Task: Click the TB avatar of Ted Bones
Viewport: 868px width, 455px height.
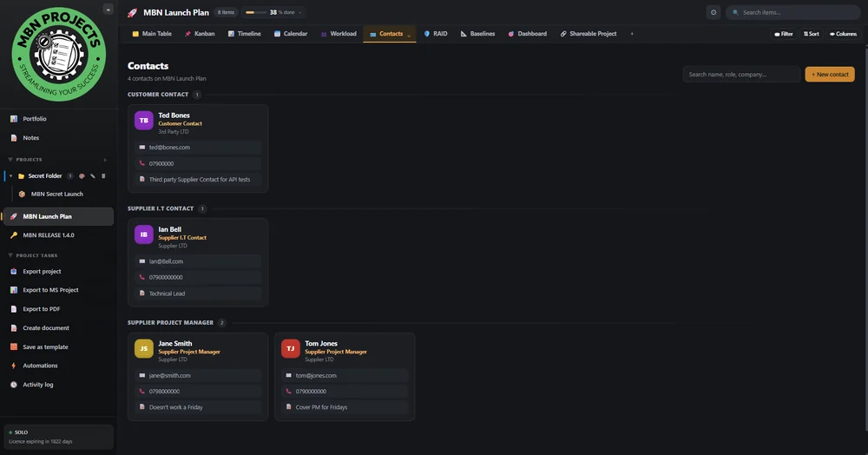Action: point(144,120)
